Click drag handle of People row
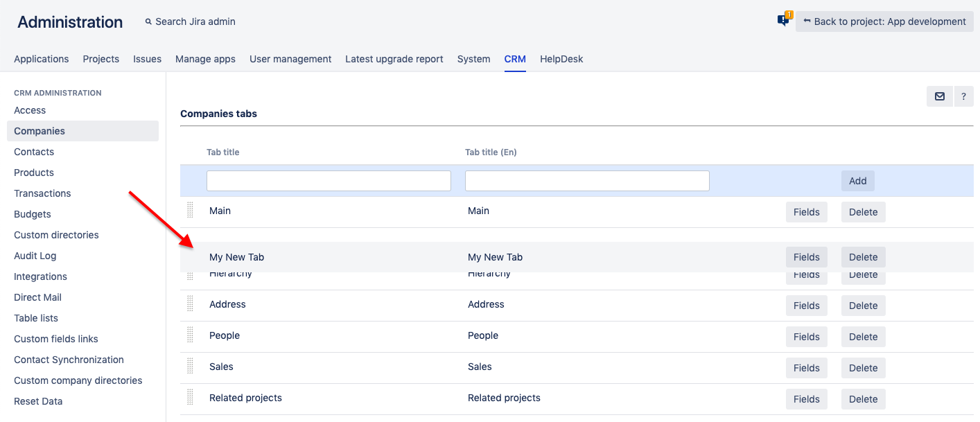 [x=191, y=335]
